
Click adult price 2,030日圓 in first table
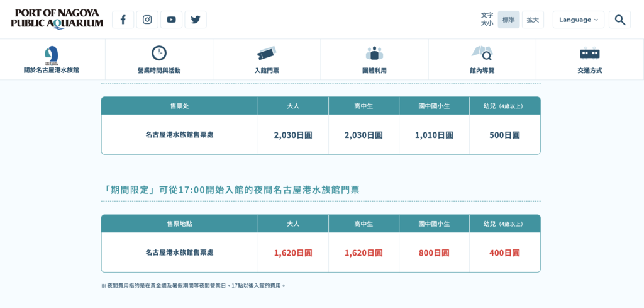(x=293, y=135)
